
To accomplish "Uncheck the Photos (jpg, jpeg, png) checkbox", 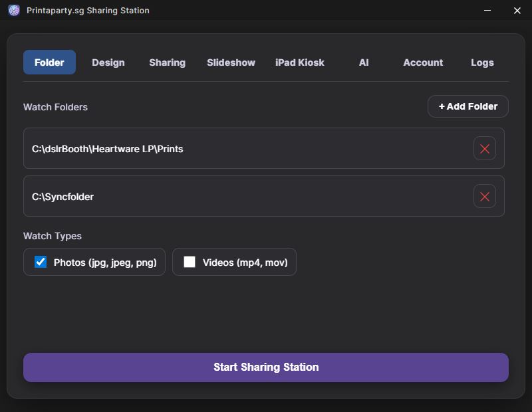I will pyautogui.click(x=41, y=262).
